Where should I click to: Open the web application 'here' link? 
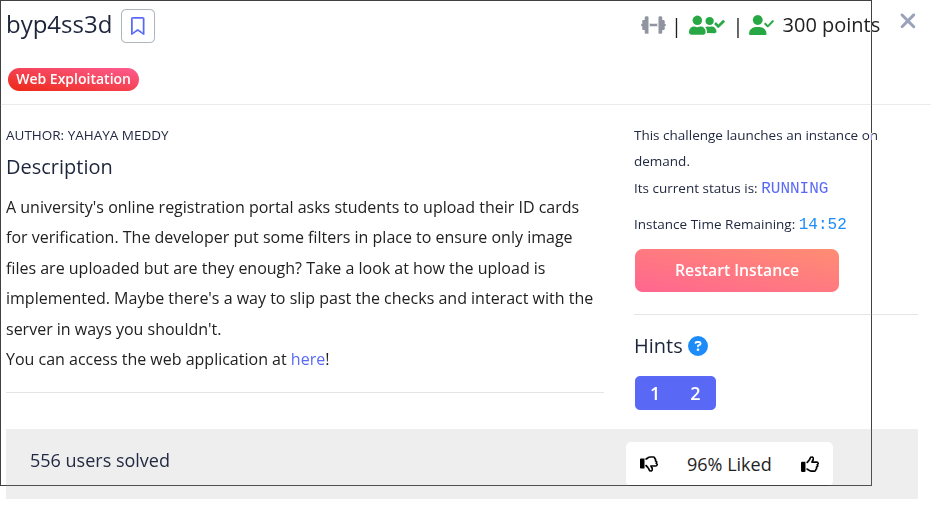coord(307,359)
